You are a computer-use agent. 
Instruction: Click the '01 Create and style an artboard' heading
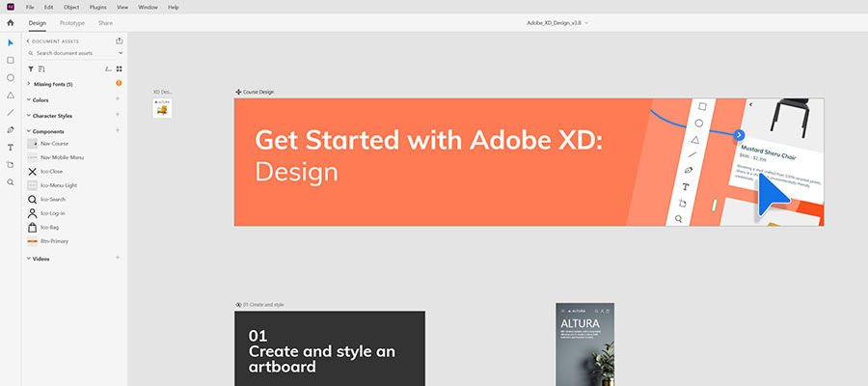pos(321,351)
